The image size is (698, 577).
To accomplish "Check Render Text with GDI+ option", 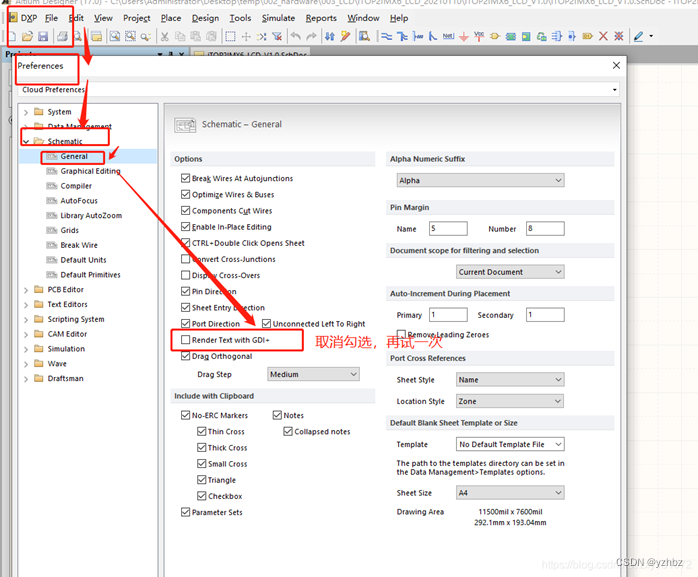I will [x=186, y=340].
